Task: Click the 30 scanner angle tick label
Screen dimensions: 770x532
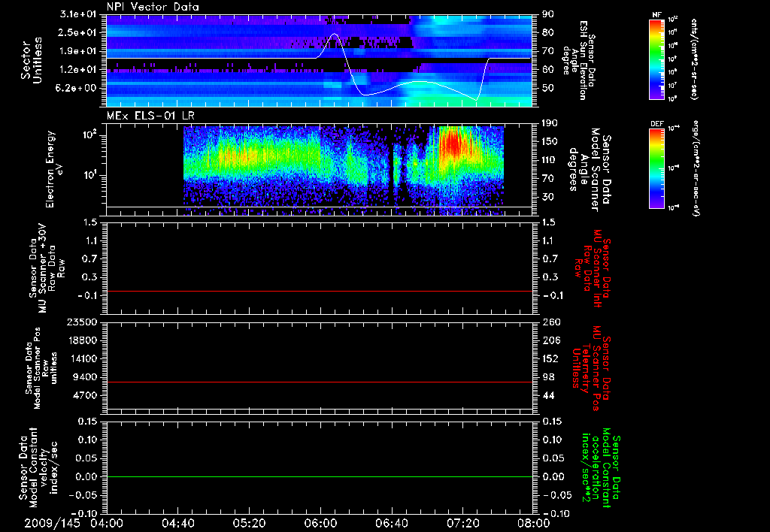Action: pyautogui.click(x=547, y=197)
